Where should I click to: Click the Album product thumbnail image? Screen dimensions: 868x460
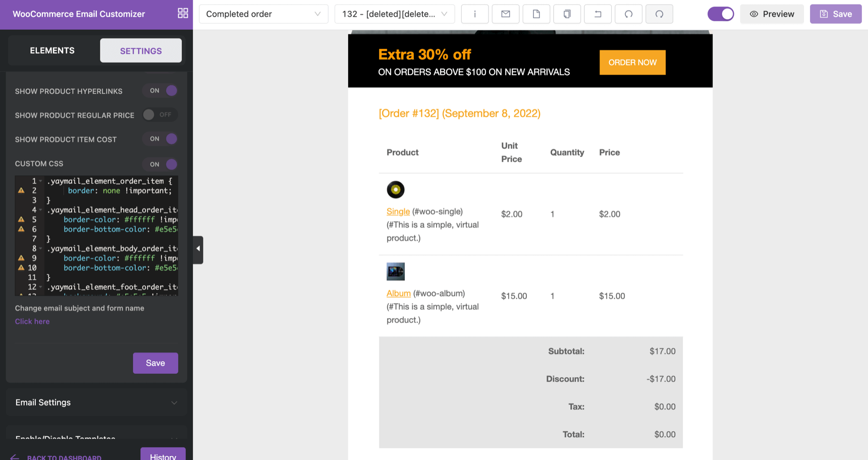[396, 271]
